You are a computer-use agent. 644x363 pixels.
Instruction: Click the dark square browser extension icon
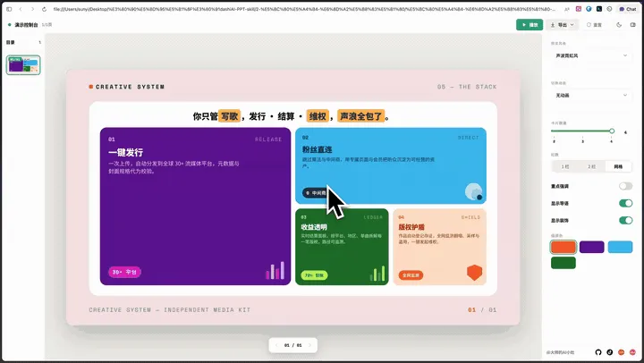(599, 9)
